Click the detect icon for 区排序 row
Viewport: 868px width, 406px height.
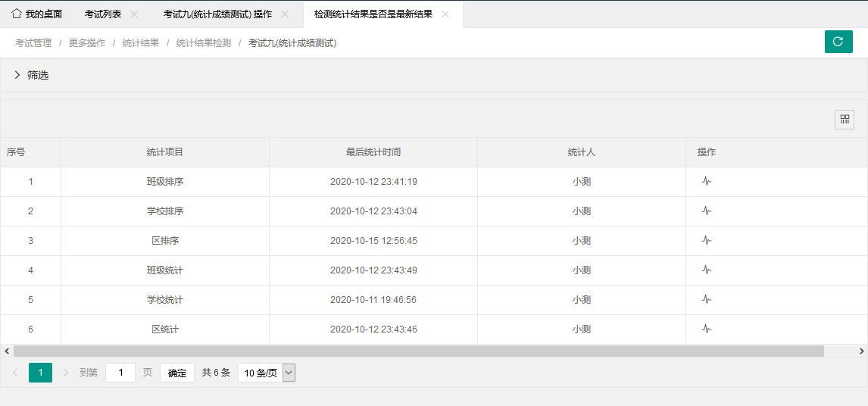[706, 241]
